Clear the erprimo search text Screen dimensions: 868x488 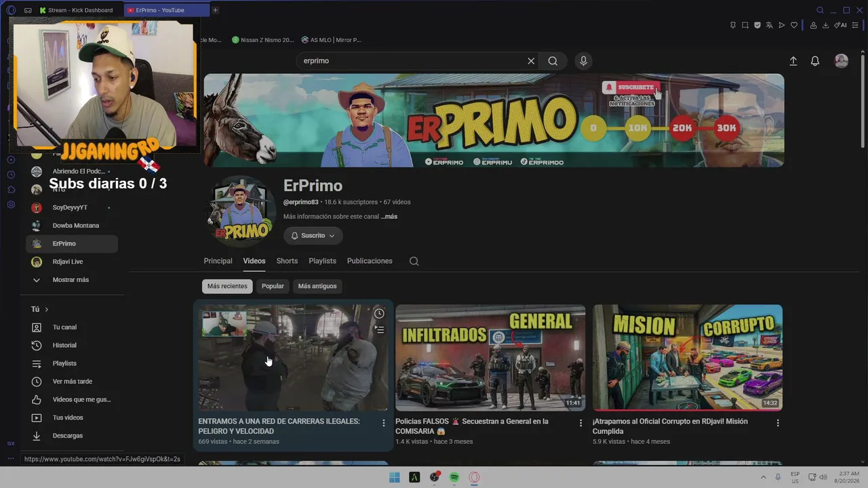[531, 61]
